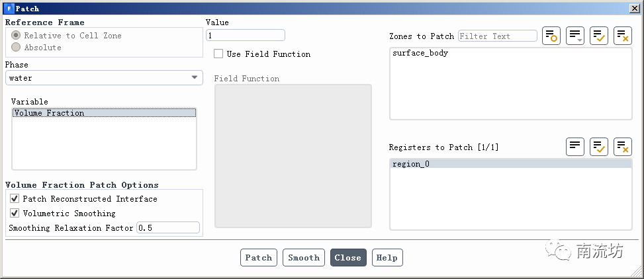Select all registers using the checkmark icon
Image resolution: width=644 pixels, height=279 pixels.
[599, 146]
